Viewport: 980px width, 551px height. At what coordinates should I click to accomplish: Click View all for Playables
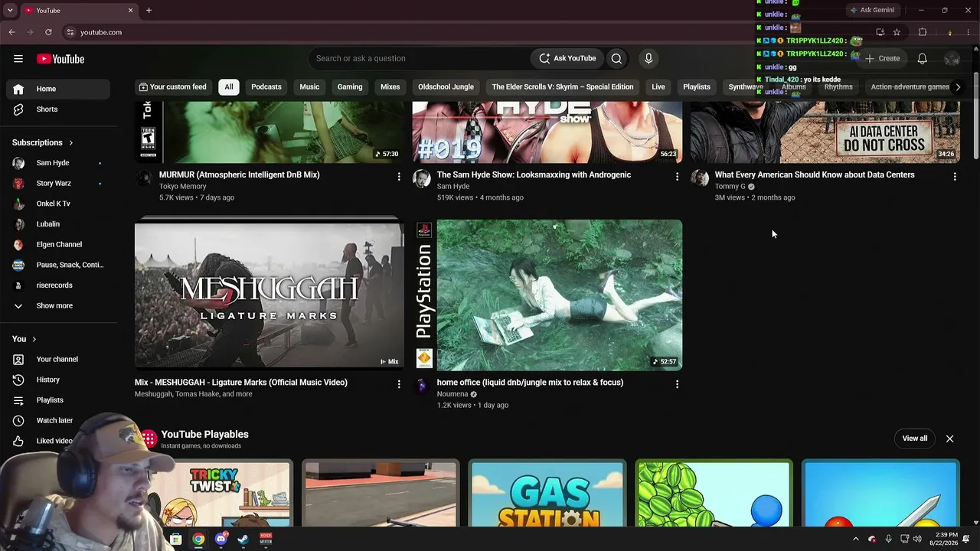pyautogui.click(x=915, y=439)
